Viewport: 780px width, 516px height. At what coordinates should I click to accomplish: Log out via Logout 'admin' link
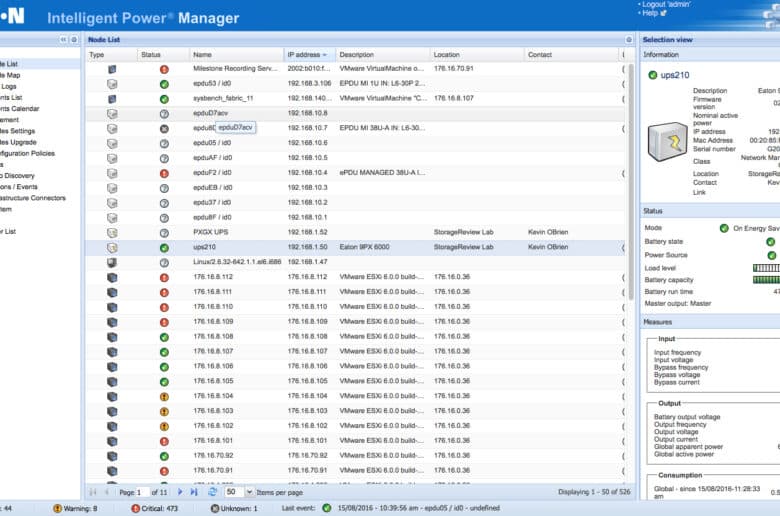pos(666,4)
